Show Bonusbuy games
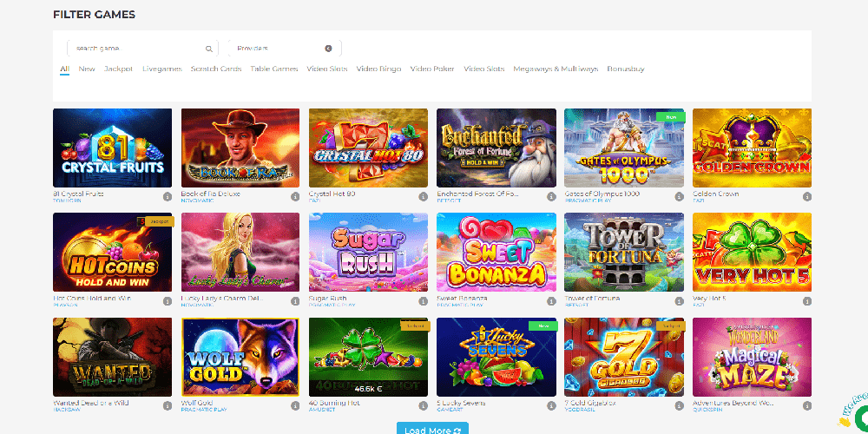This screenshot has width=868, height=434. pos(625,69)
